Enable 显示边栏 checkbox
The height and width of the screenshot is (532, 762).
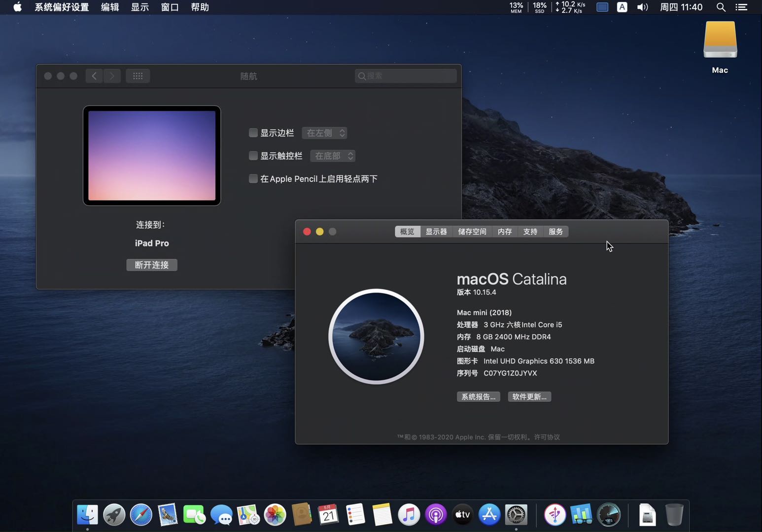point(253,133)
